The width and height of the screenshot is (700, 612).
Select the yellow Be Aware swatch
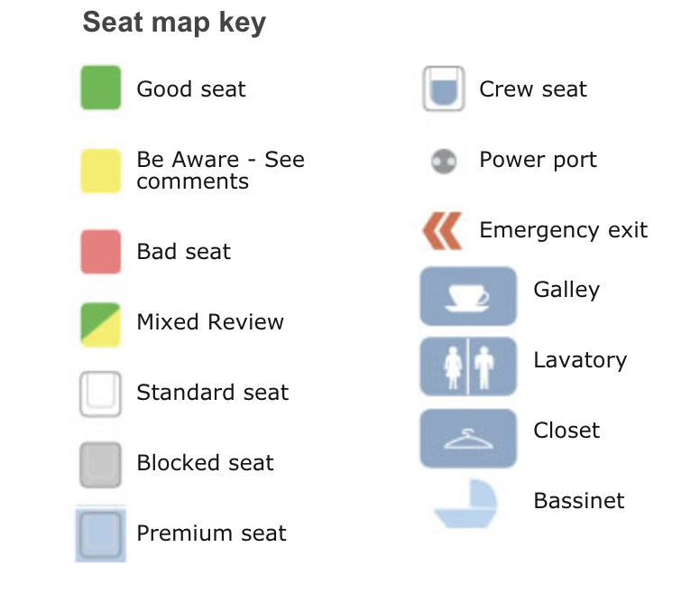click(100, 172)
